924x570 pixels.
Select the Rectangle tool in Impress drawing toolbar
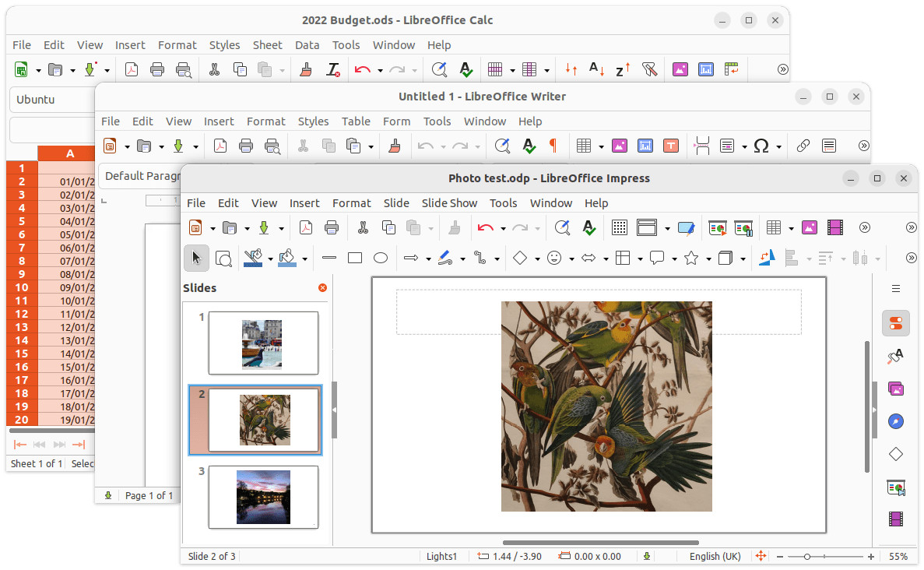coord(355,259)
